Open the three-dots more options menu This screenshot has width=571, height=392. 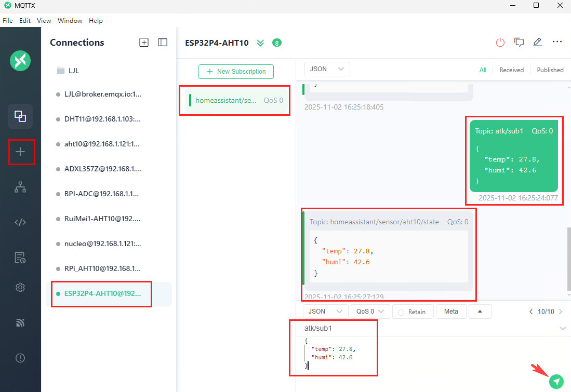click(557, 42)
